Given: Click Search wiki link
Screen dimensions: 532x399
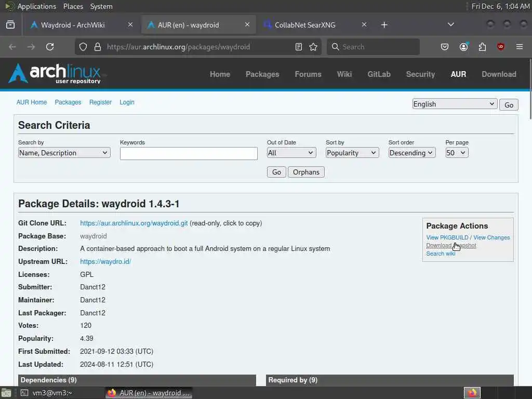Looking at the screenshot, I should (x=441, y=254).
